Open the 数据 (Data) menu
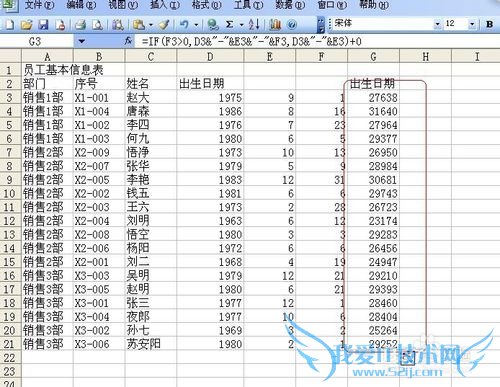Viewport: 500px width, 387px height. coord(290,5)
